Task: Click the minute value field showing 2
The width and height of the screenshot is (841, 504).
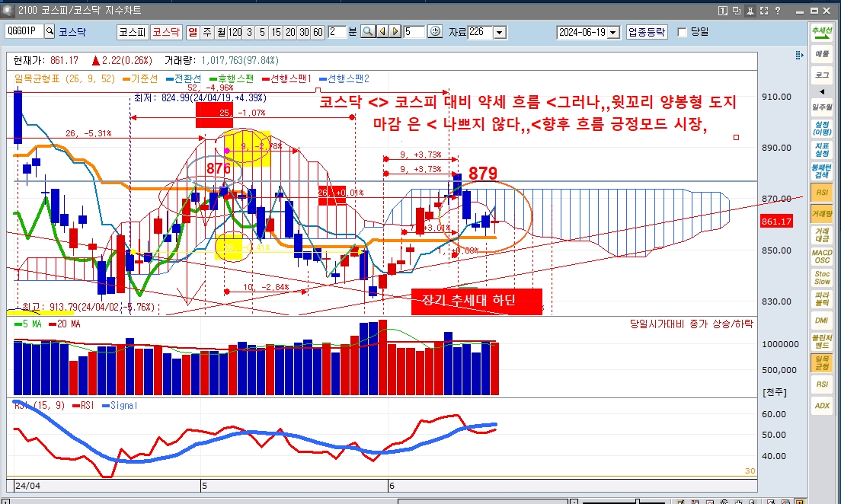Action: (x=337, y=32)
